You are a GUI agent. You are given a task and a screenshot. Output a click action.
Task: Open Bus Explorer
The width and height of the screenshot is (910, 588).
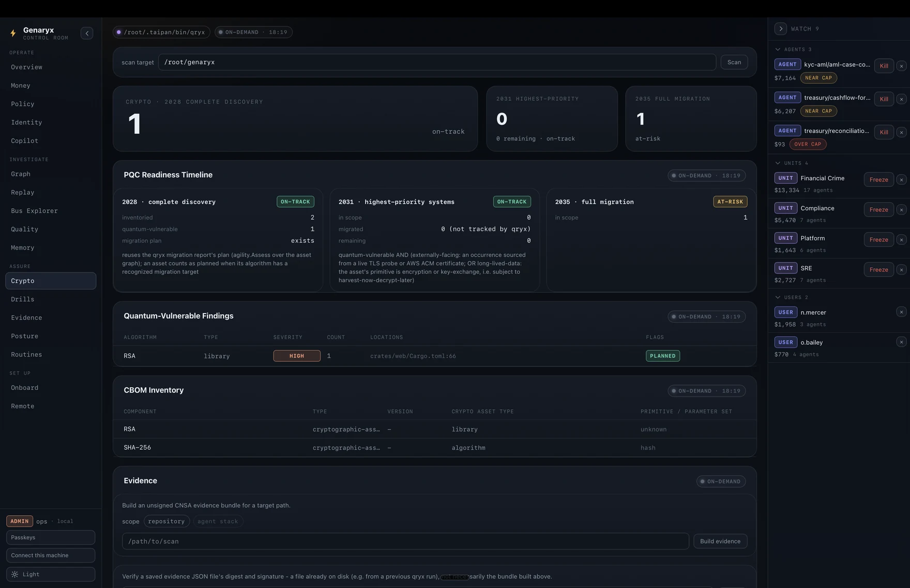click(x=51, y=211)
